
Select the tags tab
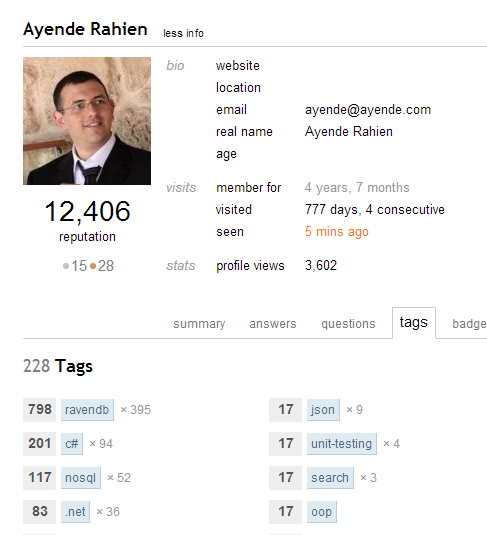[414, 322]
